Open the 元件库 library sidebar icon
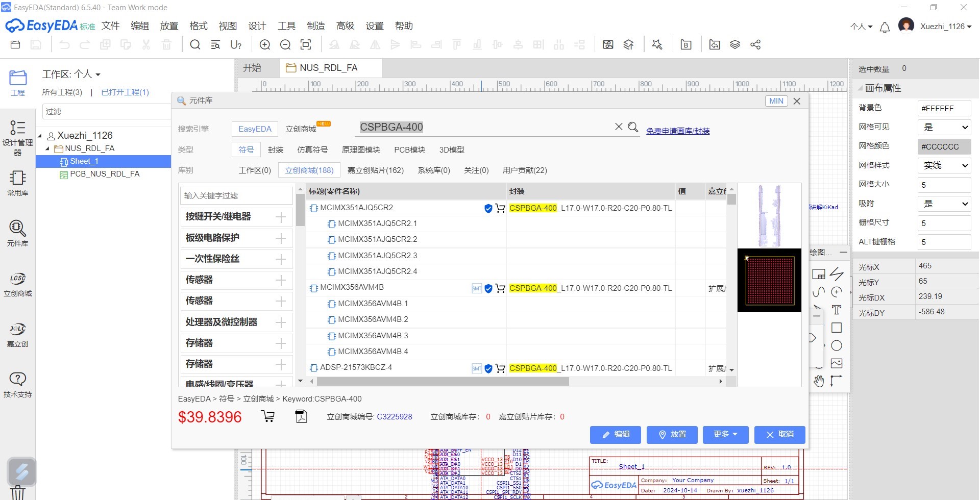 (17, 233)
